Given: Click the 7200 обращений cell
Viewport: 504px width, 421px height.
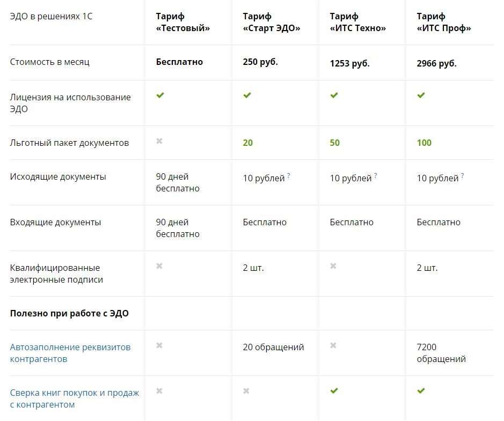Looking at the screenshot, I should click(x=441, y=353).
